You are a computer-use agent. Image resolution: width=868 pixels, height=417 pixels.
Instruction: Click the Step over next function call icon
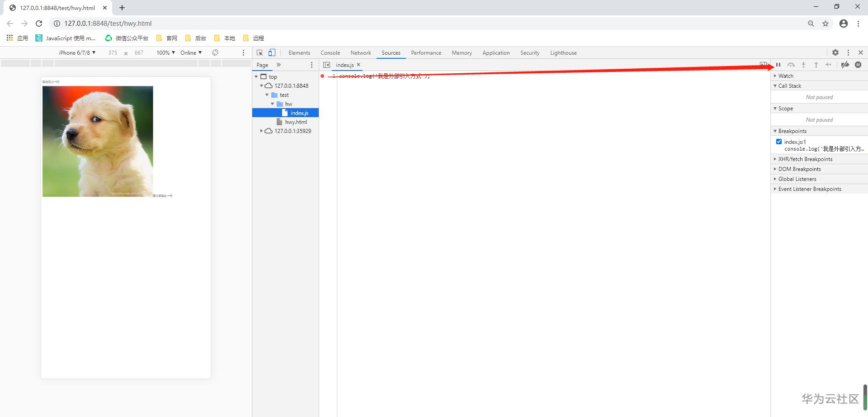(x=791, y=65)
